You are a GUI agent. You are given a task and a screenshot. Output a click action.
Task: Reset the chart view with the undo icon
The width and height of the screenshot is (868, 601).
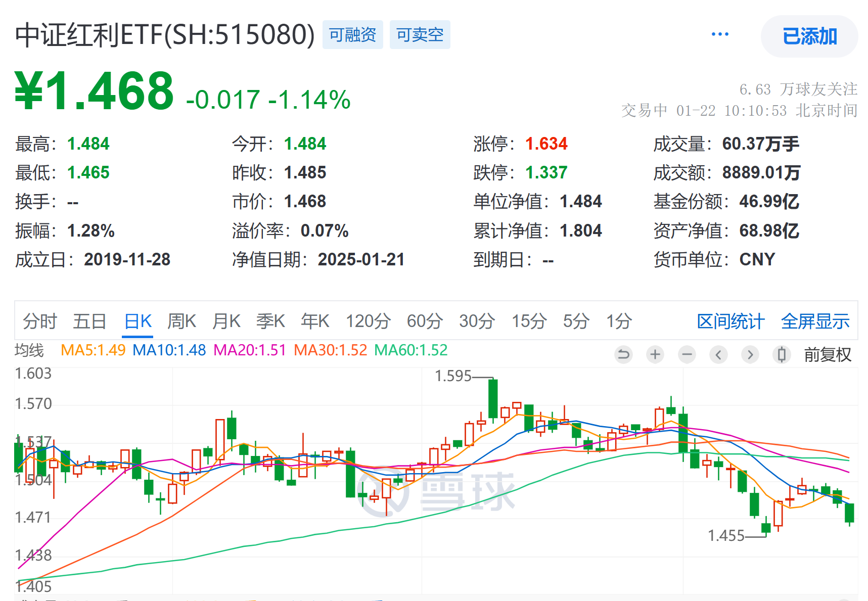coord(623,354)
